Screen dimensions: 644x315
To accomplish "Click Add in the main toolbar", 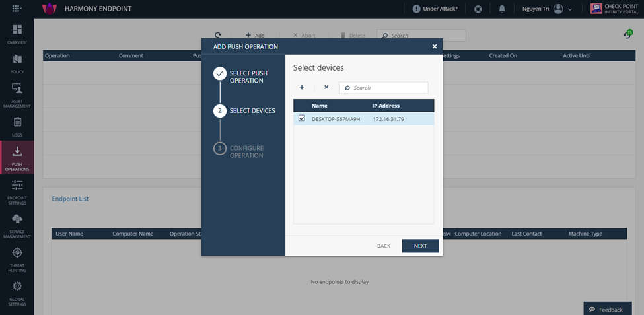I will pos(255,36).
